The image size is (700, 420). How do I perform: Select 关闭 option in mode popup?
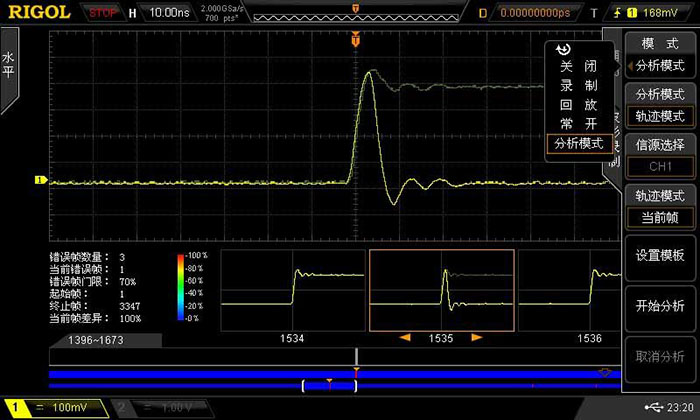pos(578,66)
